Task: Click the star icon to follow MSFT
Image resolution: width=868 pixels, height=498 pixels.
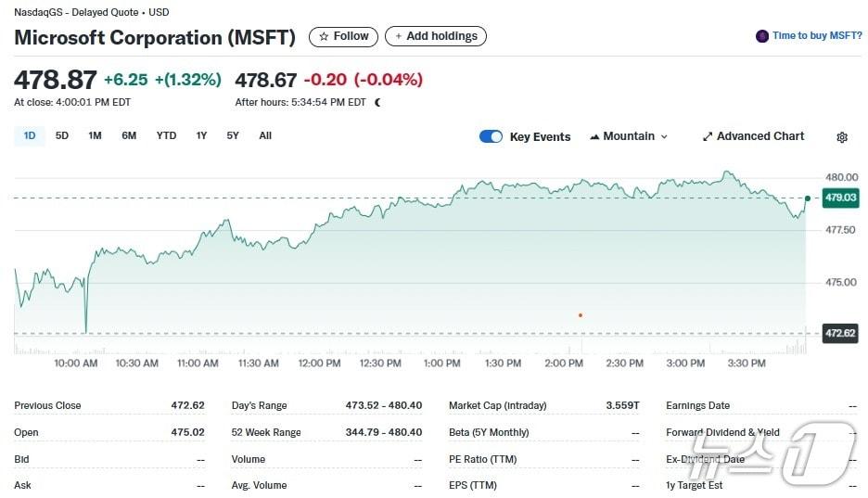Action: point(324,37)
